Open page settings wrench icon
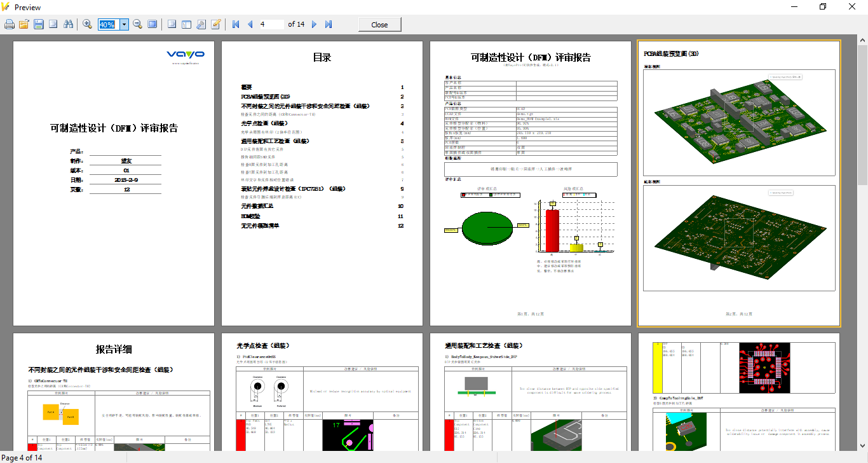This screenshot has height=463, width=868. pyautogui.click(x=201, y=24)
